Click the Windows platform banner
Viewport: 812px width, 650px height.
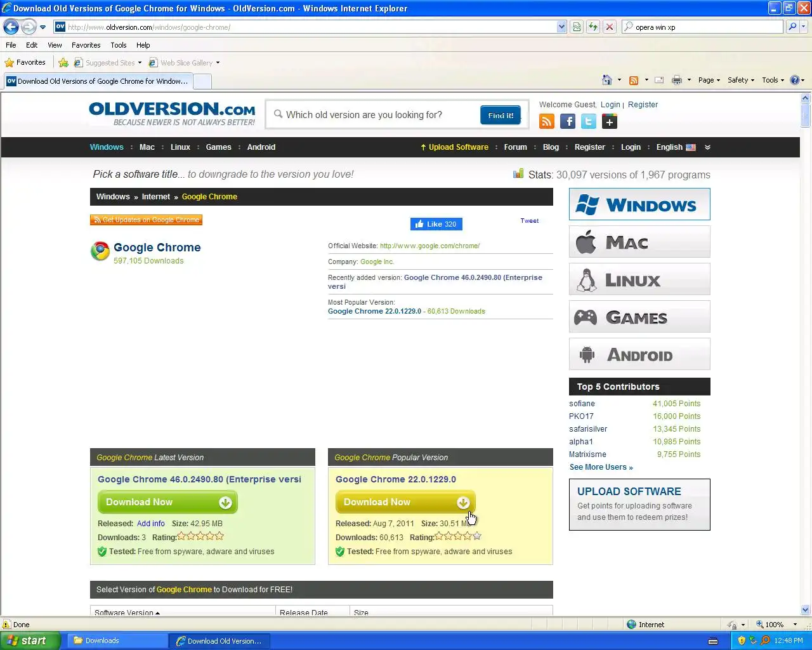[639, 204]
